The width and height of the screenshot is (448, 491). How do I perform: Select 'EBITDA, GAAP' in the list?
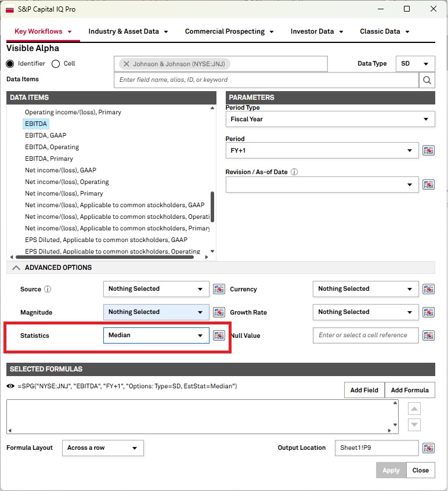click(46, 135)
